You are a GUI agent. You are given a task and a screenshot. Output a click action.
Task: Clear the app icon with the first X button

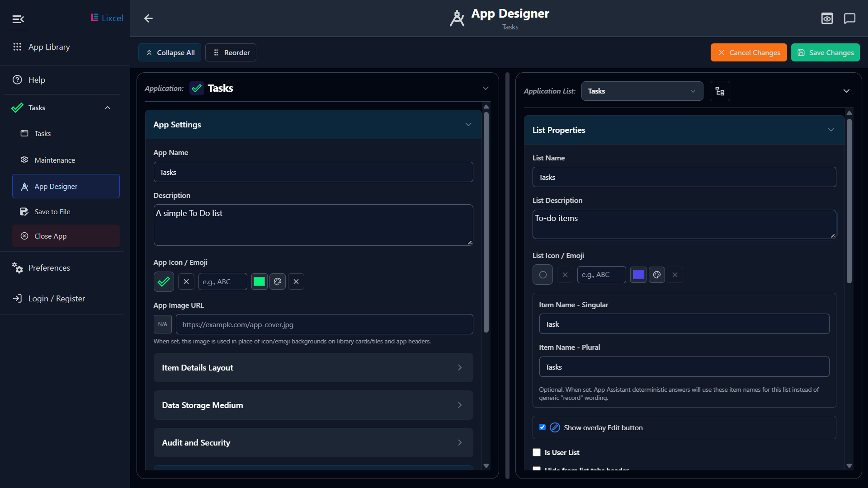[x=186, y=282]
